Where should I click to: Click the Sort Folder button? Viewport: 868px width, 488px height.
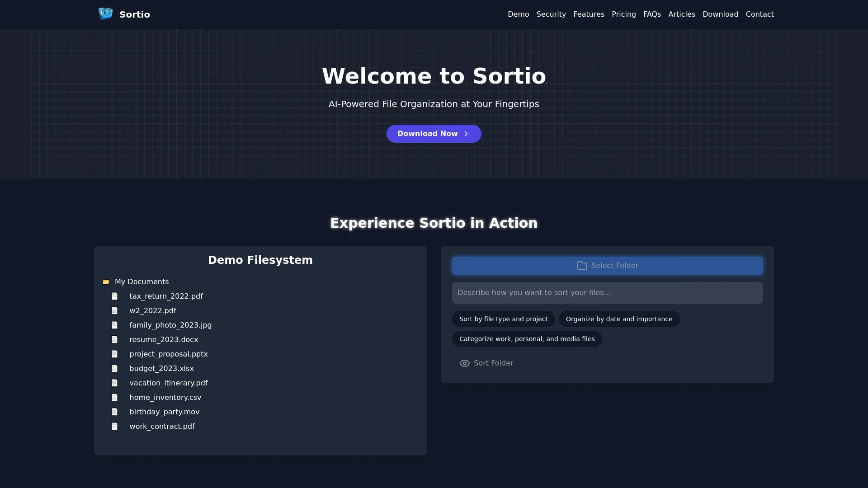(486, 363)
